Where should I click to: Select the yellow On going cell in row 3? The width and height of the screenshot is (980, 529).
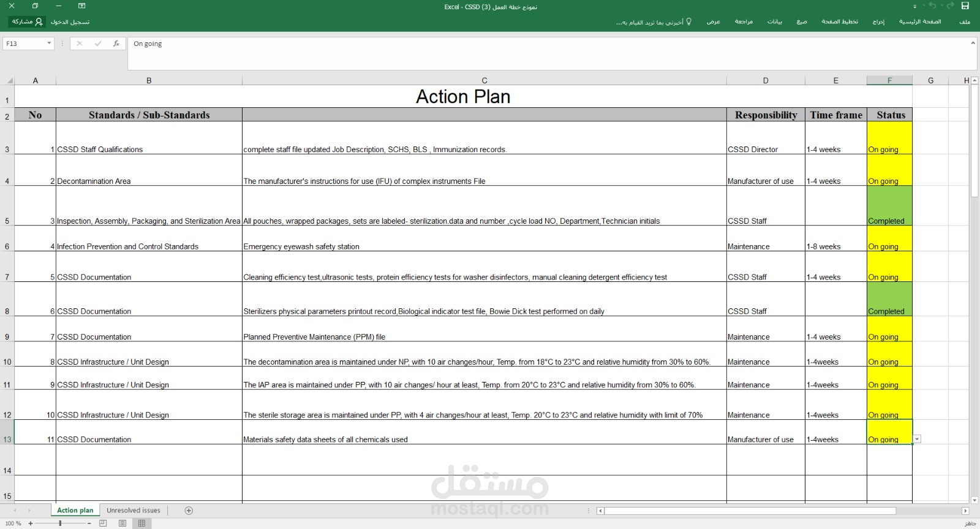click(x=889, y=138)
